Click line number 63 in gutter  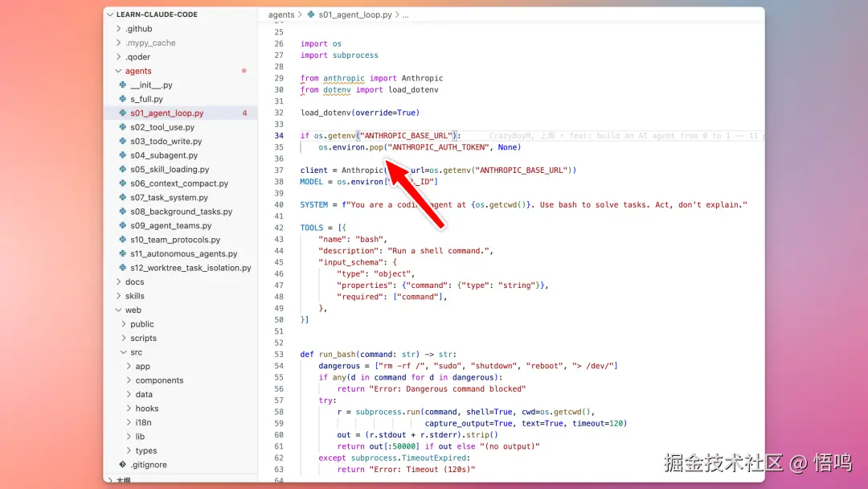[x=279, y=470]
